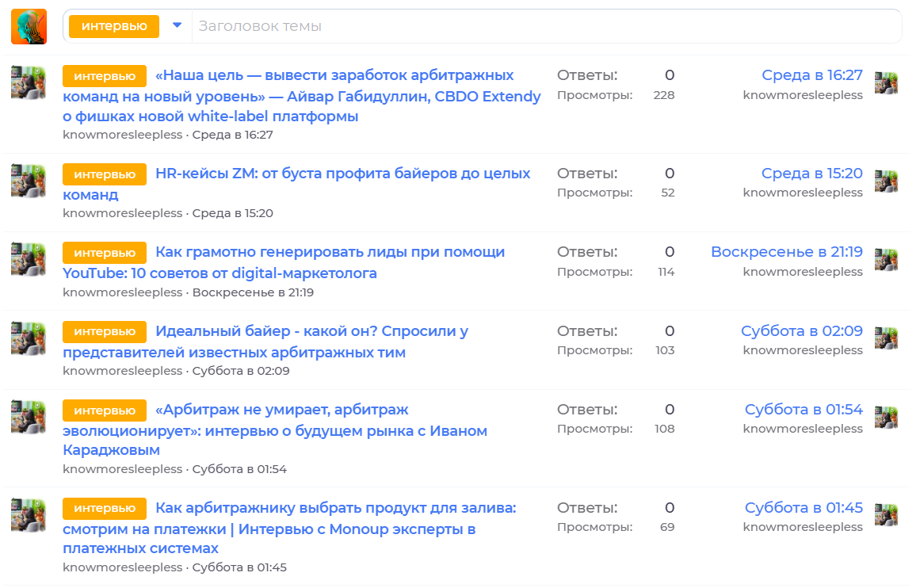The width and height of the screenshot is (920, 588).
Task: Click knowmoresleepless under the Среда в 15:20 link
Action: [x=803, y=193]
